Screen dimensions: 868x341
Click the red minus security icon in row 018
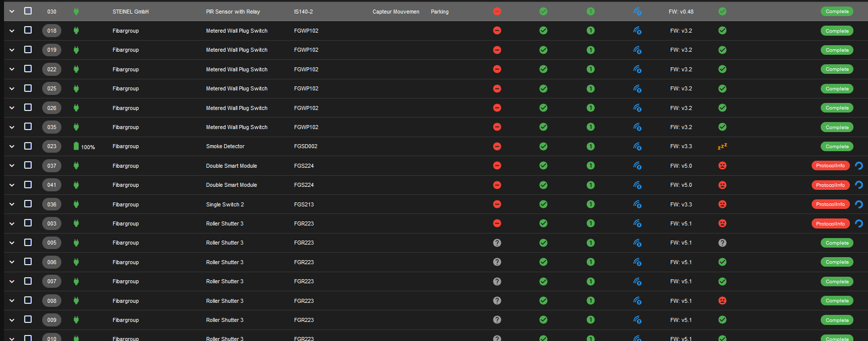point(497,31)
